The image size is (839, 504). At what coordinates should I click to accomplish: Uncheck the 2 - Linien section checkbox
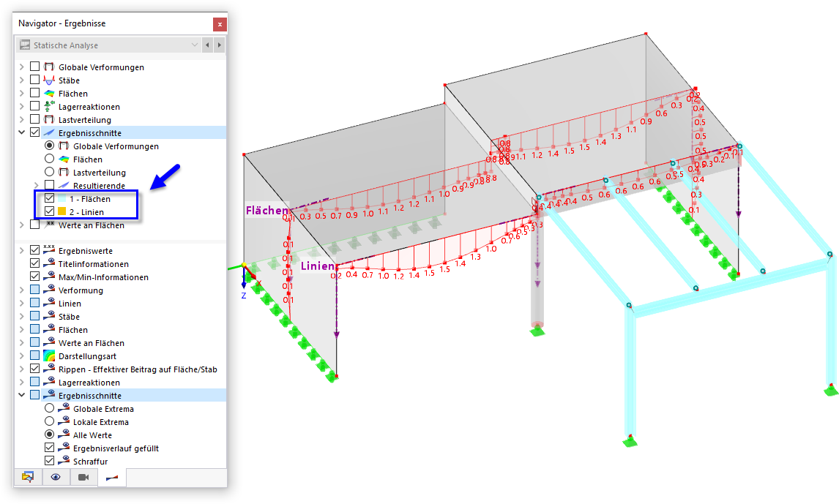coord(49,211)
